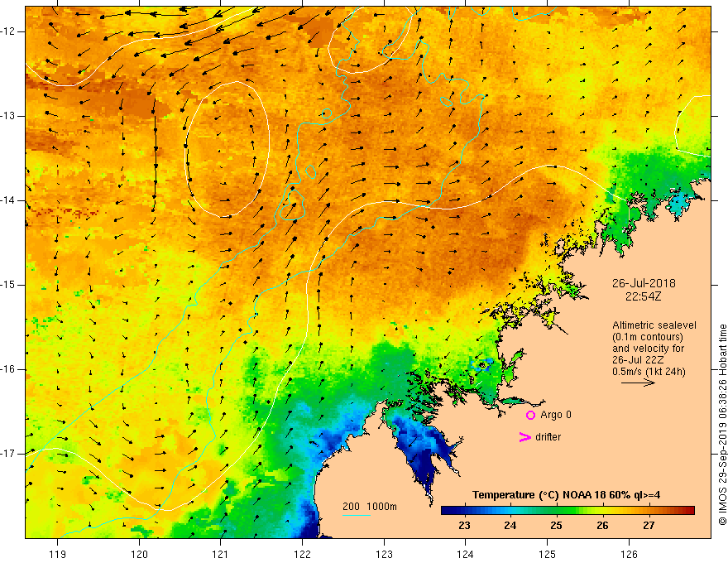This screenshot has height=563, width=728.
Task: Click the '27' color bar tick label
Action: [649, 526]
